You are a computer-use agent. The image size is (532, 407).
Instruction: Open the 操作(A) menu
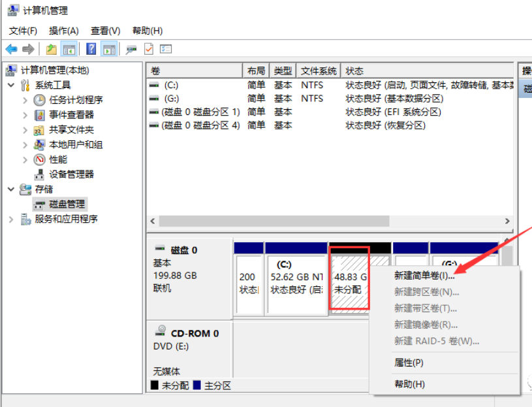(x=63, y=31)
